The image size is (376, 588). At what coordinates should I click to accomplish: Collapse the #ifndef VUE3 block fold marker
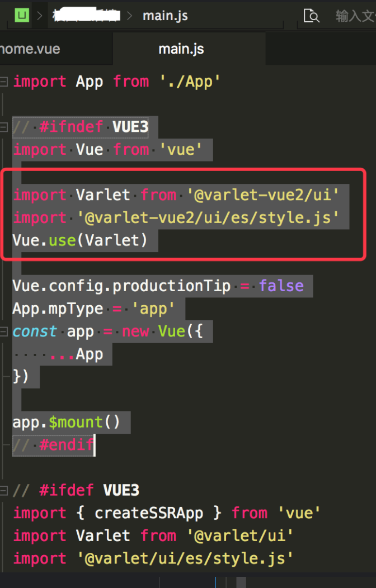point(4,127)
